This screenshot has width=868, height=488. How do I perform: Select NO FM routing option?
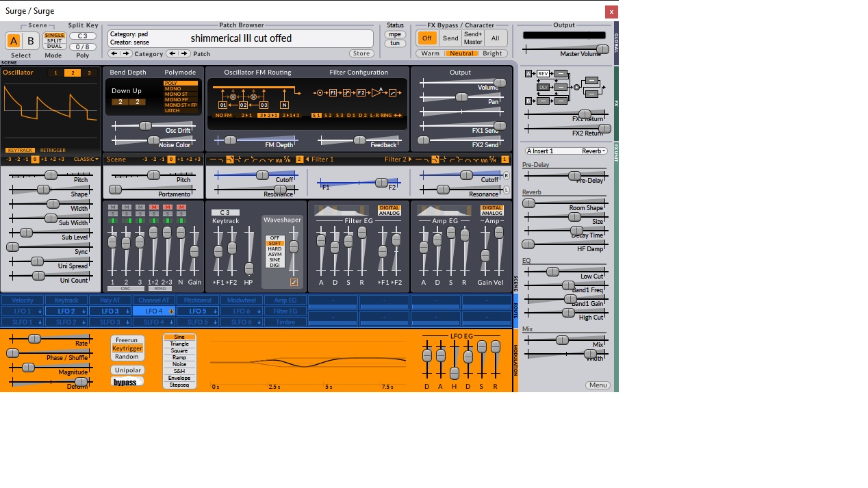click(223, 116)
